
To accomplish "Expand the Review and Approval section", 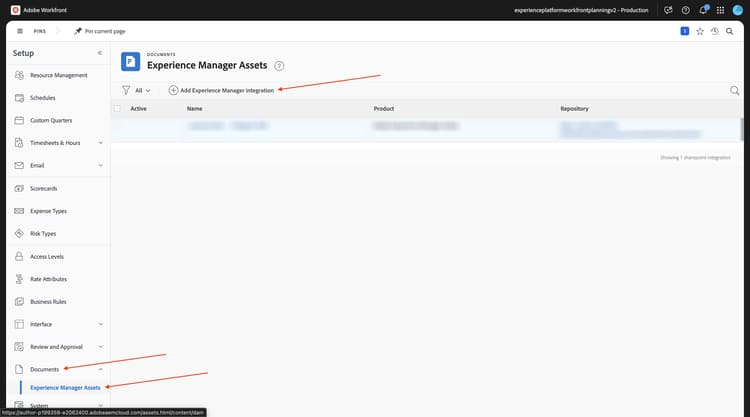I will point(100,347).
